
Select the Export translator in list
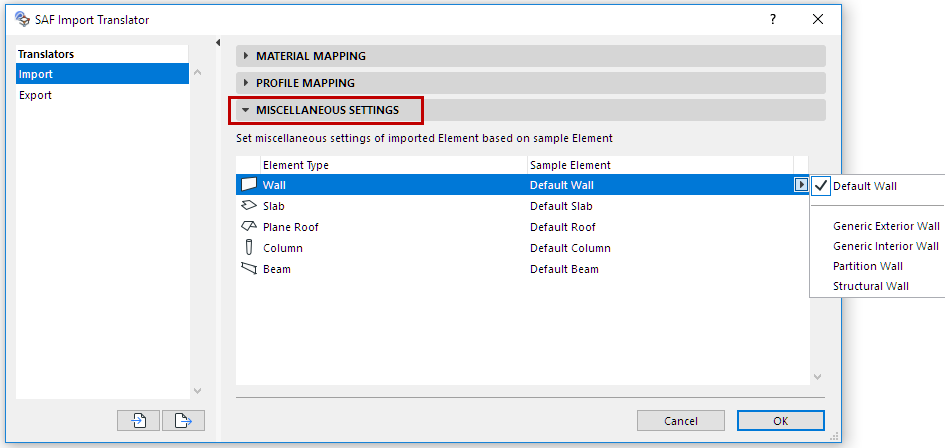(36, 95)
